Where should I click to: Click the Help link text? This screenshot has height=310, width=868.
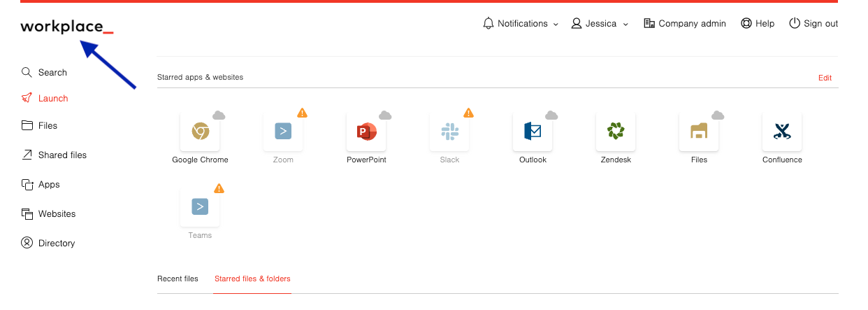click(765, 23)
